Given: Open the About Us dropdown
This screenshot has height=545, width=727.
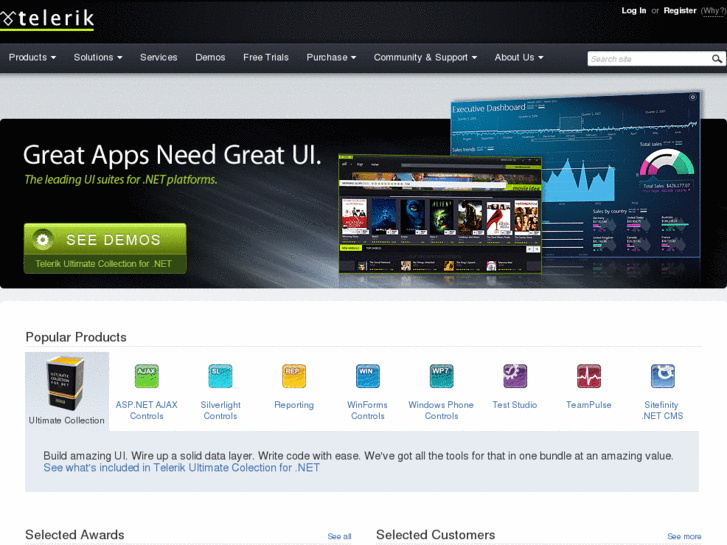Looking at the screenshot, I should coord(519,58).
